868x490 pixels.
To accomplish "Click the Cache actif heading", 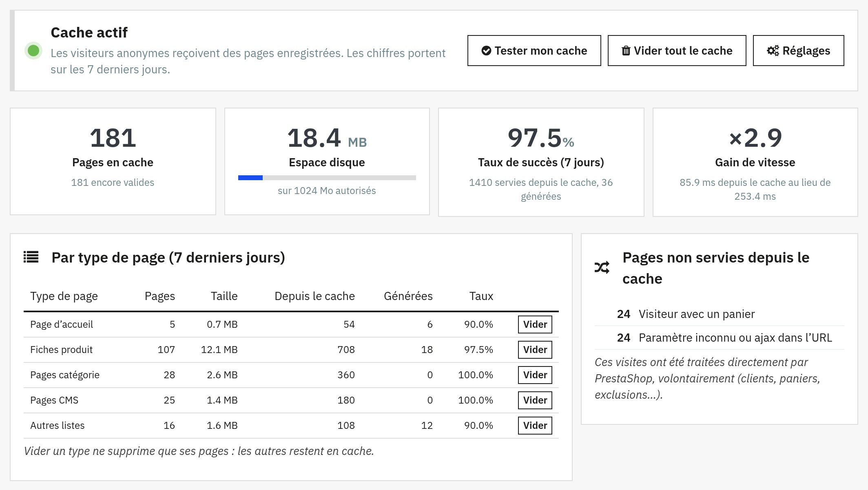I will pyautogui.click(x=89, y=33).
